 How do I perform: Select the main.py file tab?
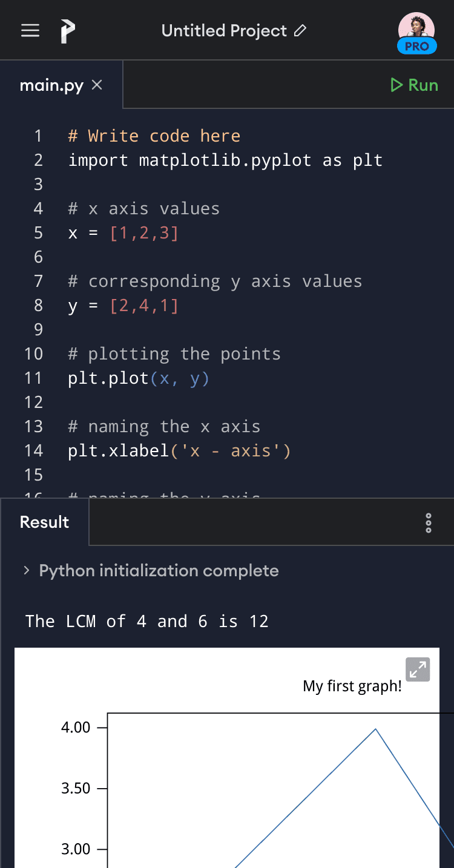pos(62,85)
